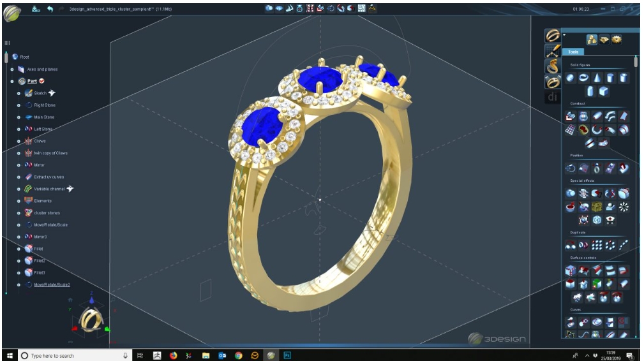Click the red checkmark next to Part

41,81
